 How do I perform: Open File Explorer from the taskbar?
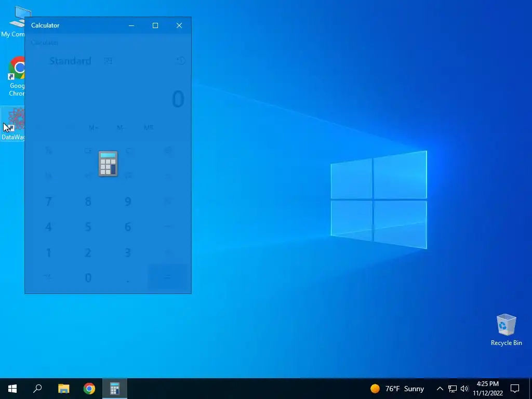63,389
